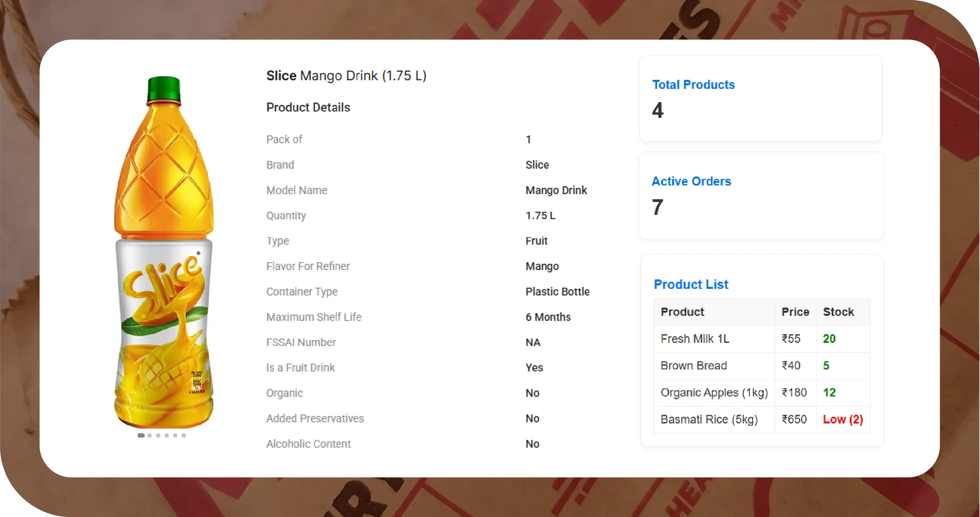Image resolution: width=980 pixels, height=517 pixels.
Task: Click the first active carousel indicator dot
Action: [x=141, y=435]
